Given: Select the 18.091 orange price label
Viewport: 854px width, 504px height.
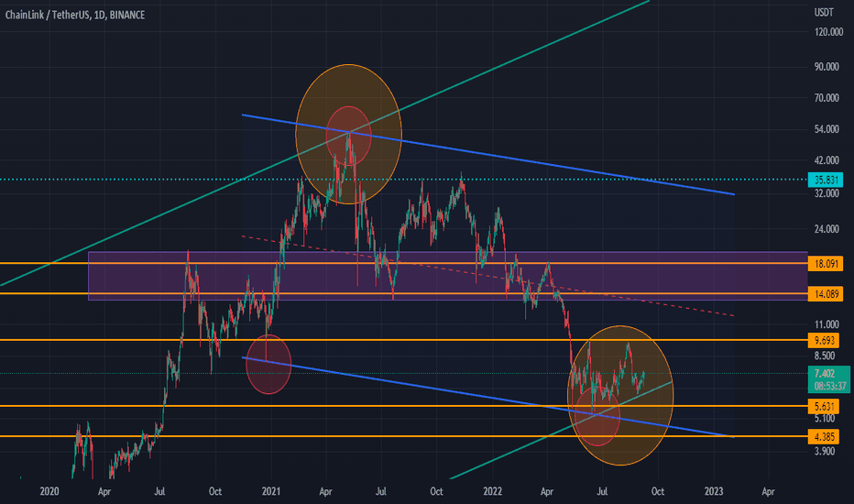Looking at the screenshot, I should [826, 264].
